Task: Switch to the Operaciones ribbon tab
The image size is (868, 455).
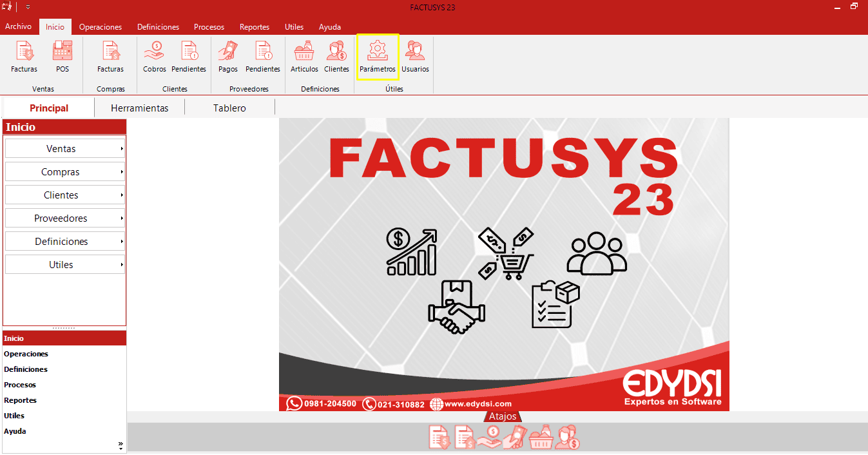Action: pyautogui.click(x=101, y=27)
